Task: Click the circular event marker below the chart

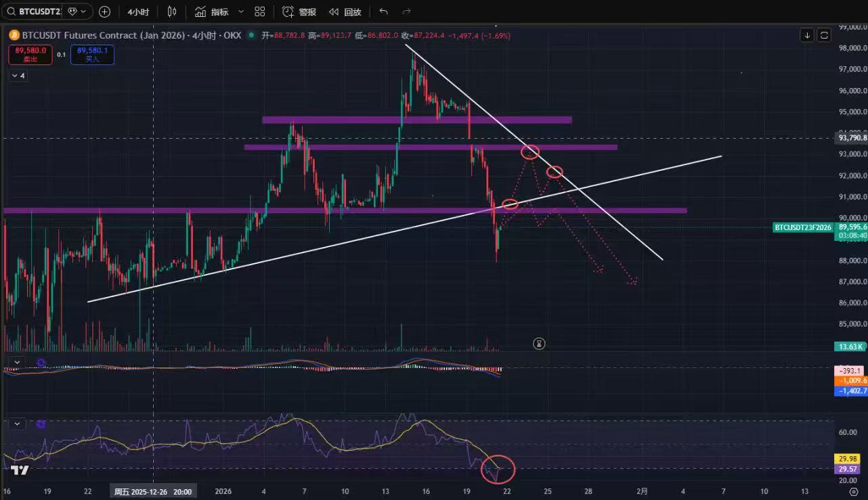Action: pos(539,344)
